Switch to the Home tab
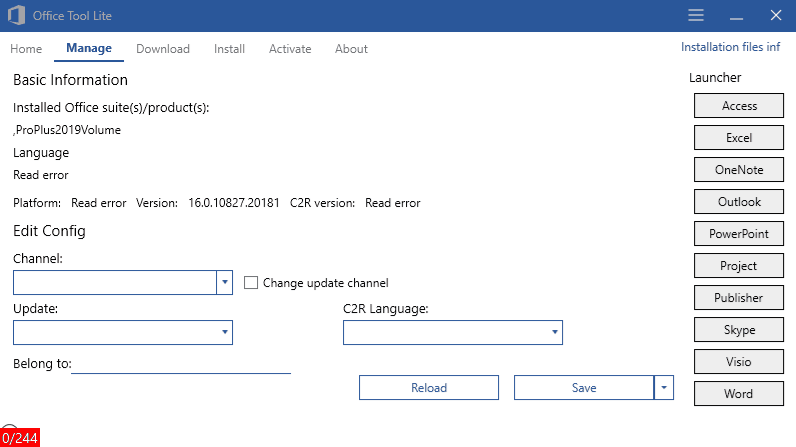Screen dimensions: 796x447 click(26, 49)
